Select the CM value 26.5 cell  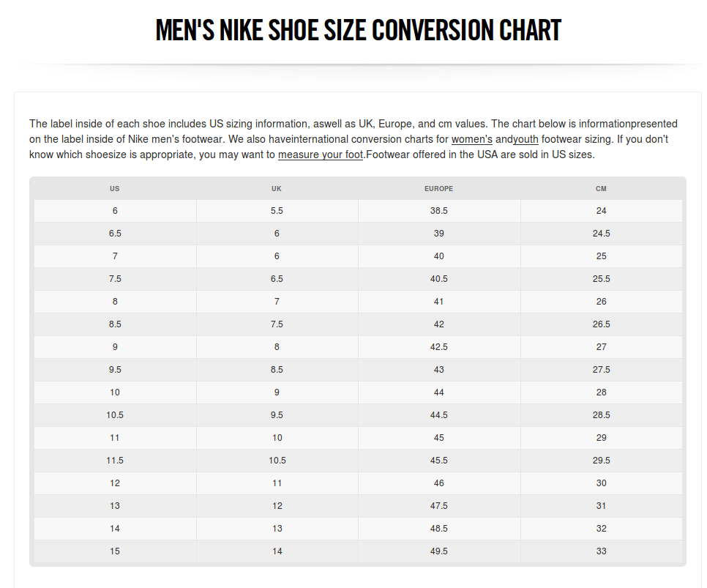[601, 324]
